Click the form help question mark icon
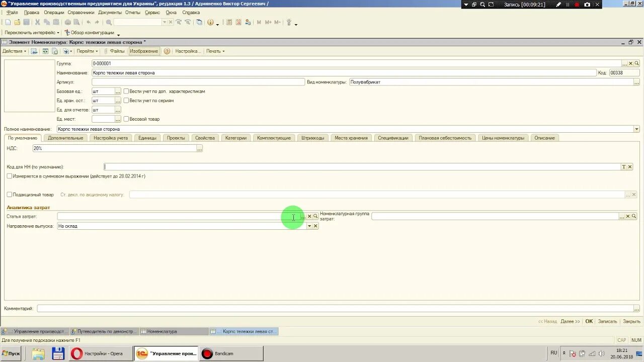The width and height of the screenshot is (644, 362). [x=167, y=51]
